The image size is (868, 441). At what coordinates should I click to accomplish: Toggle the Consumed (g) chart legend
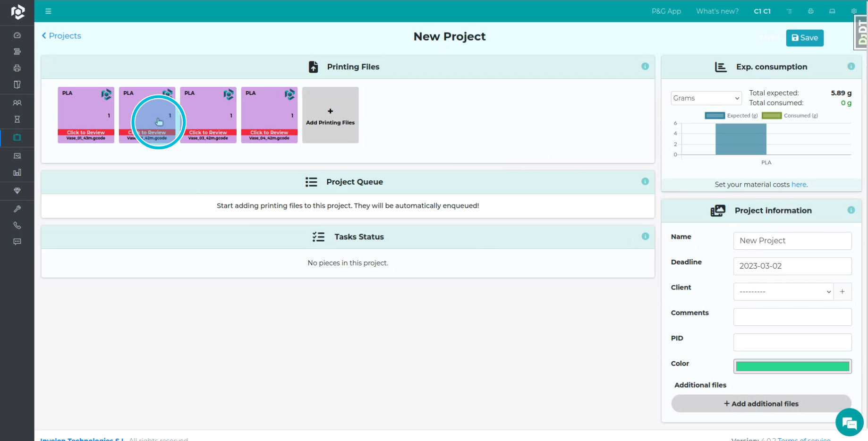pyautogui.click(x=790, y=116)
